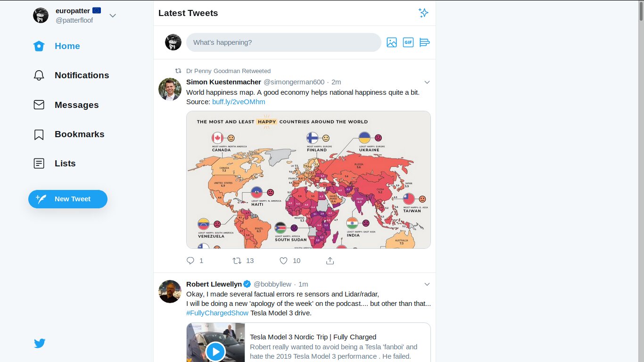644x362 pixels.
Task: Go to the Home menu item
Action: 67,46
